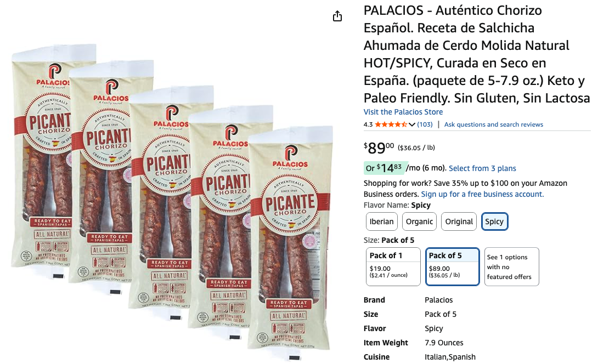Visit the Palacios Store link
Image resolution: width=598 pixels, height=364 pixels.
(403, 112)
